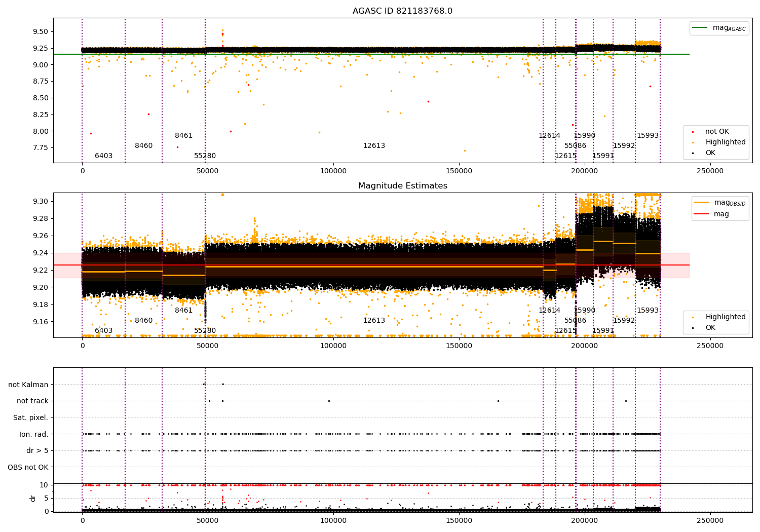Click 'Highlighted' in the top plot legend
The height and width of the screenshot is (532, 760).
pyautogui.click(x=725, y=142)
